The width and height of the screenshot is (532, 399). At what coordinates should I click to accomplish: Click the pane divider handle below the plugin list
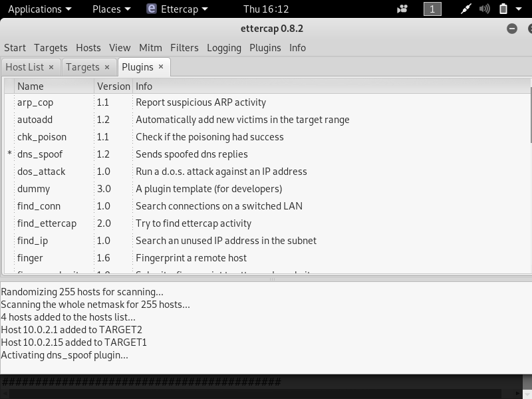[272, 279]
